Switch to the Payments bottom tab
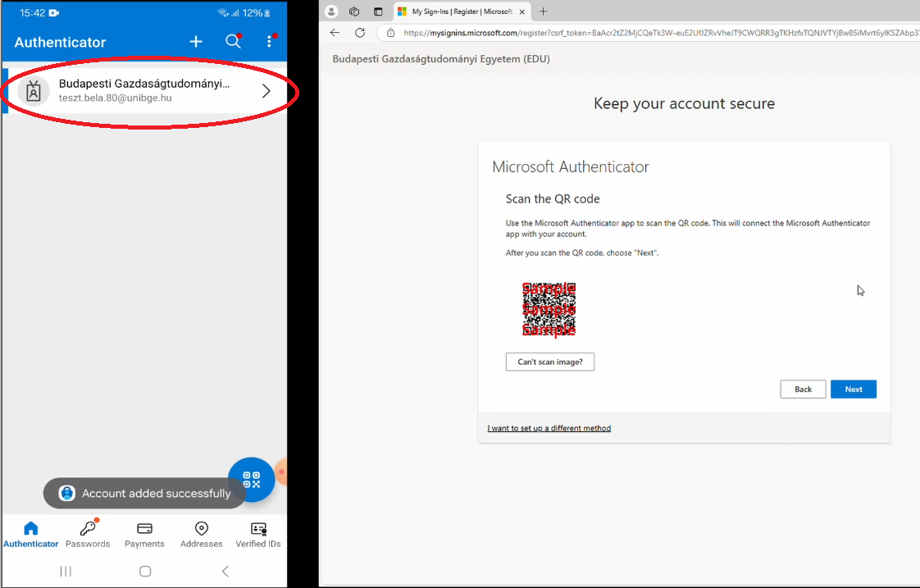The width and height of the screenshot is (920, 588). [x=144, y=535]
